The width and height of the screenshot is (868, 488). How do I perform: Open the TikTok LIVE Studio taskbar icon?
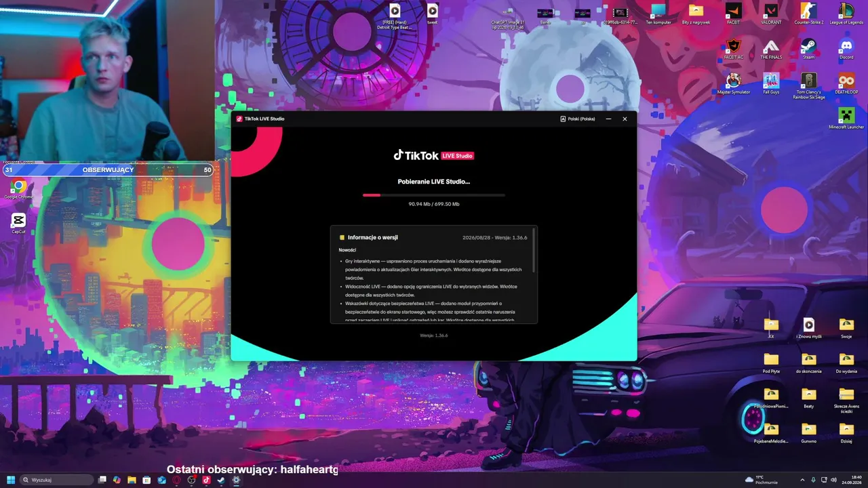click(x=206, y=480)
